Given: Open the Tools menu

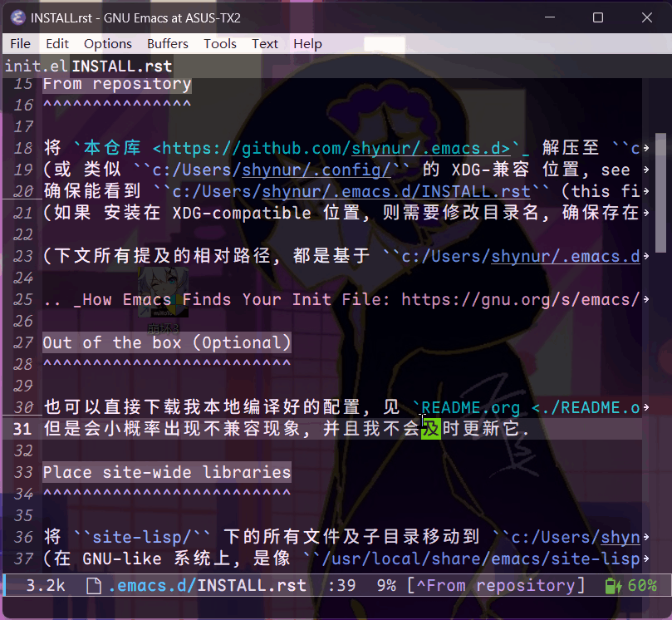Looking at the screenshot, I should tap(220, 44).
